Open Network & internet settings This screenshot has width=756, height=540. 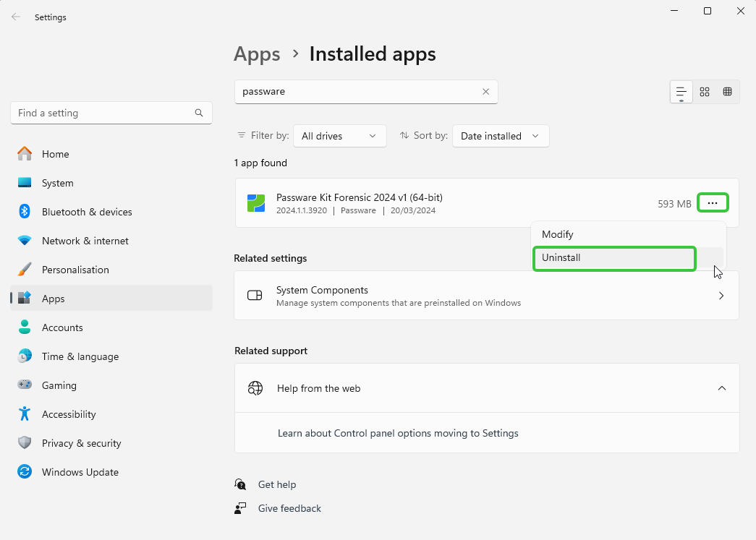[111, 241]
